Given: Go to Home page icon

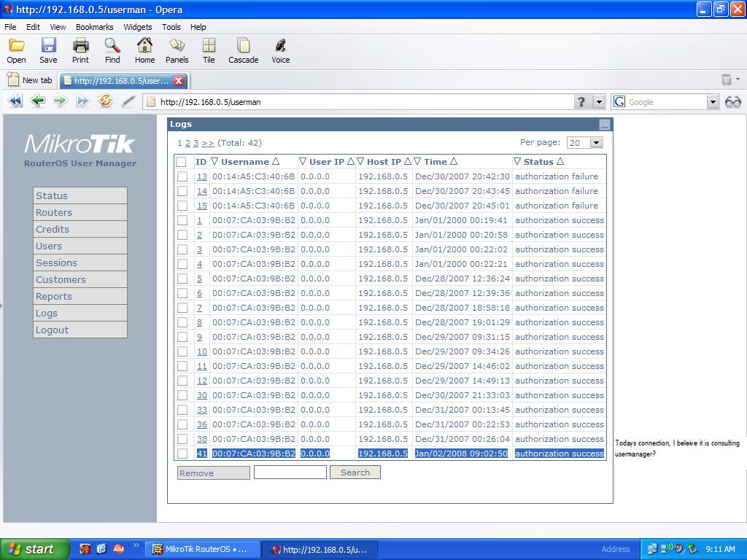Looking at the screenshot, I should click(144, 46).
